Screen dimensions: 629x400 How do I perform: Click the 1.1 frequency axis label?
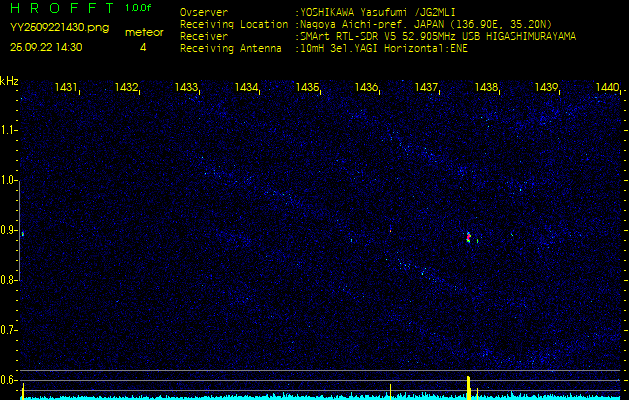[x=8, y=130]
